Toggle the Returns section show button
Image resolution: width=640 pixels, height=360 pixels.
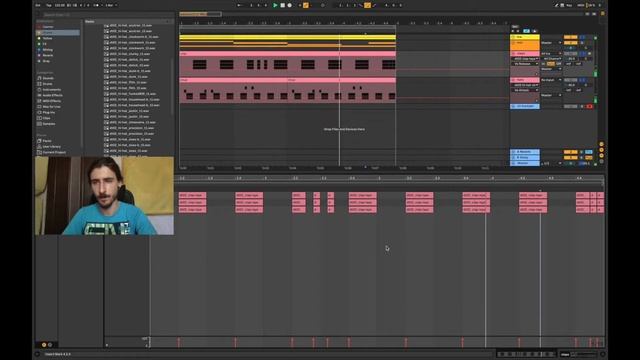click(601, 150)
